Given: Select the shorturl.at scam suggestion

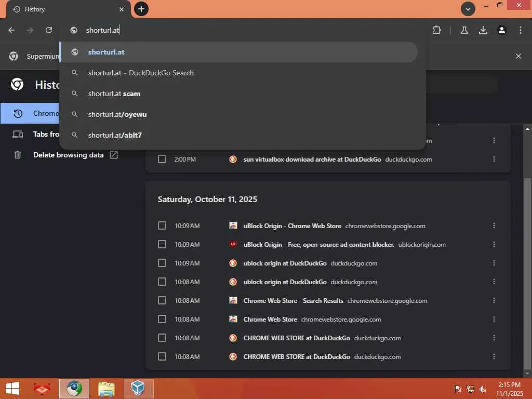Looking at the screenshot, I should tap(238, 94).
